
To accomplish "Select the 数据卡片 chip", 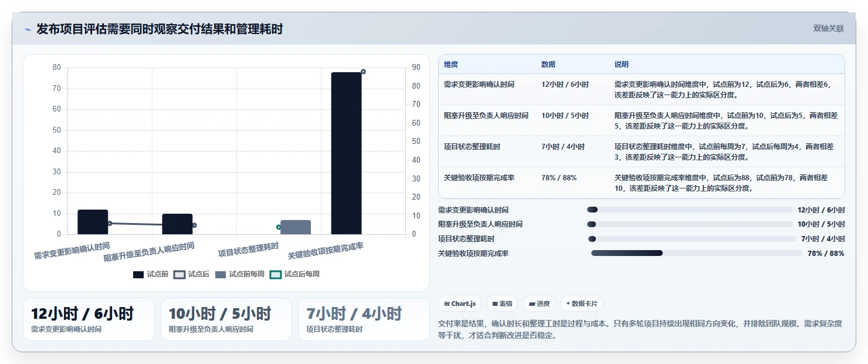I will (x=581, y=304).
